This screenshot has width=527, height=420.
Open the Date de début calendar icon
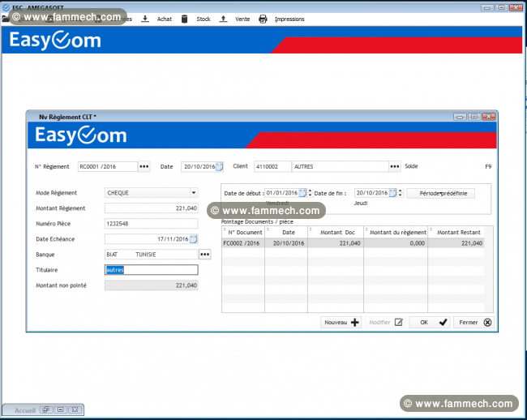(302, 193)
